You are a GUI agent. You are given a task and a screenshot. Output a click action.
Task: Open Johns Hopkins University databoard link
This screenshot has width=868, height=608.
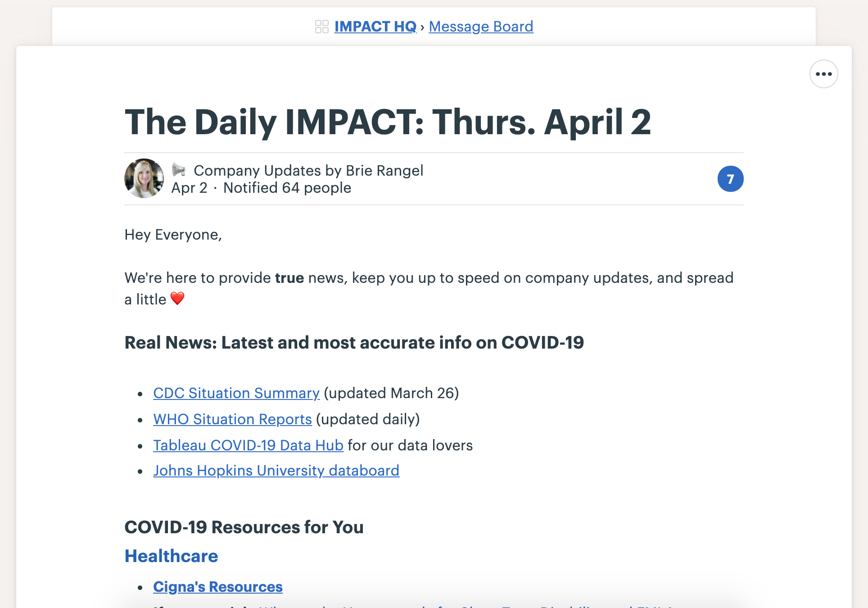[x=276, y=471]
